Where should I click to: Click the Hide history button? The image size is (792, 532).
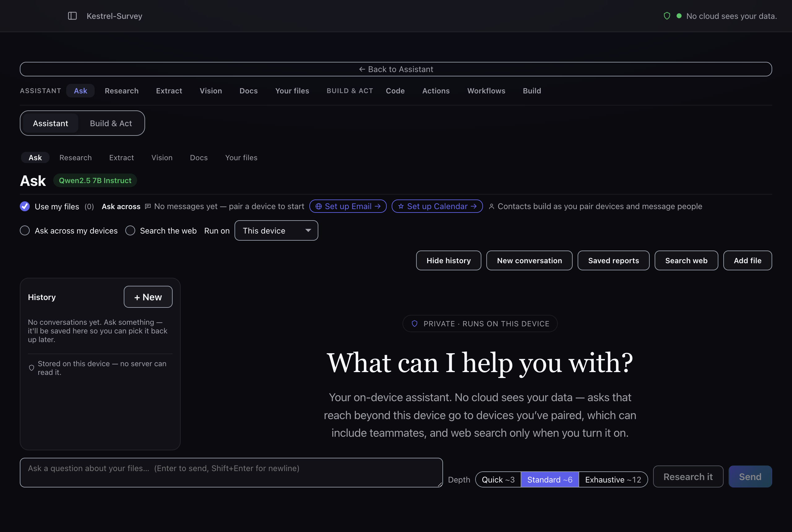click(449, 260)
